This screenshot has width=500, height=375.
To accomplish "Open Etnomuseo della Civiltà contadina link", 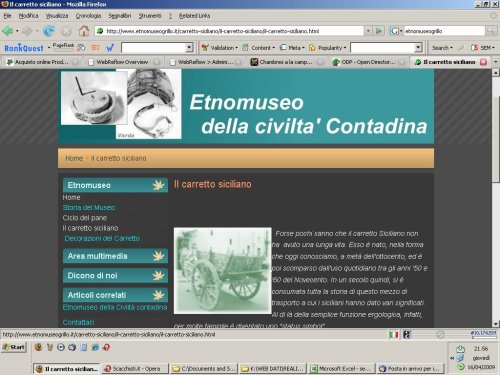I will [115, 307].
